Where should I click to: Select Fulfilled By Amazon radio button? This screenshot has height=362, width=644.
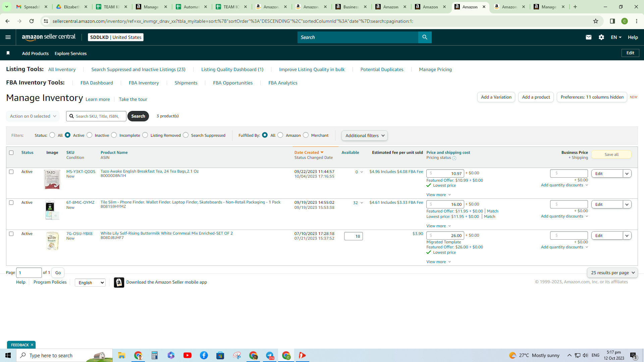[x=280, y=135]
